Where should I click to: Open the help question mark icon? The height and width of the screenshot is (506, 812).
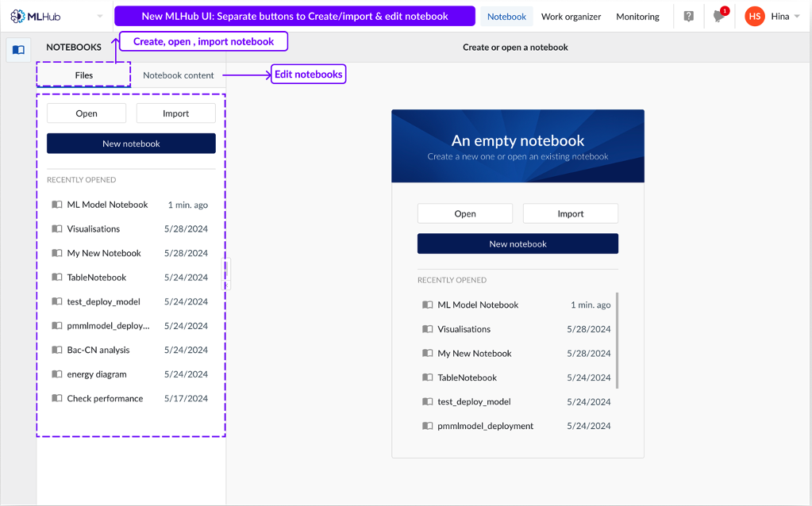pos(688,17)
